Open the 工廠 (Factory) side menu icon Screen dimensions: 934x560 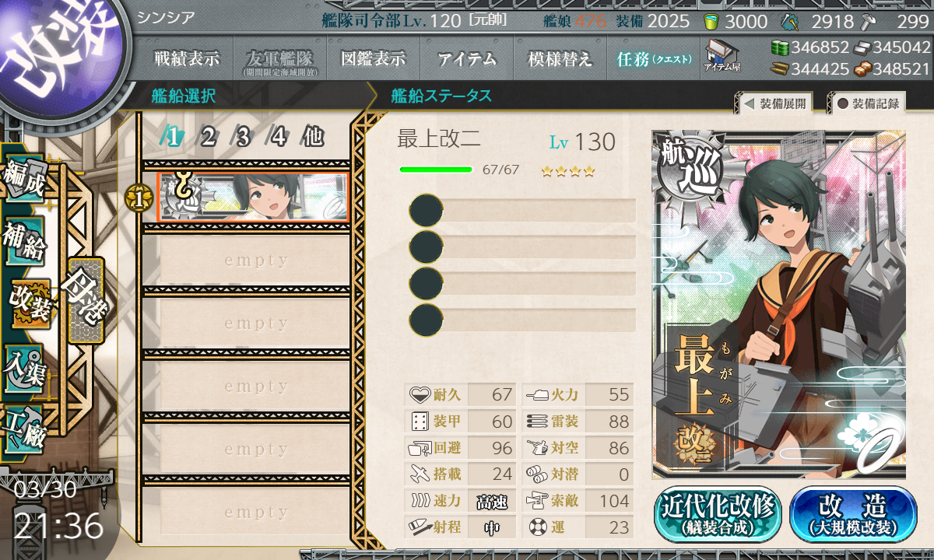(x=25, y=428)
